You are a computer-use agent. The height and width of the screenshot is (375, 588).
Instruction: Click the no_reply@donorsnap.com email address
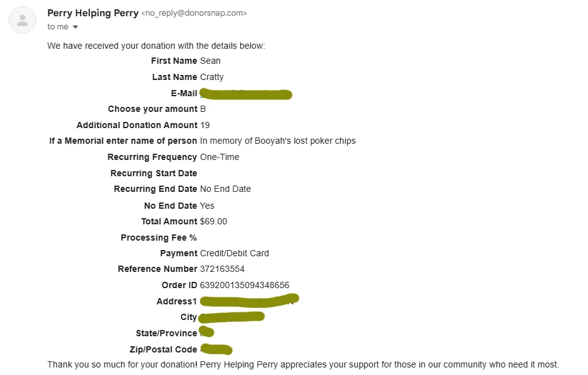pyautogui.click(x=194, y=13)
